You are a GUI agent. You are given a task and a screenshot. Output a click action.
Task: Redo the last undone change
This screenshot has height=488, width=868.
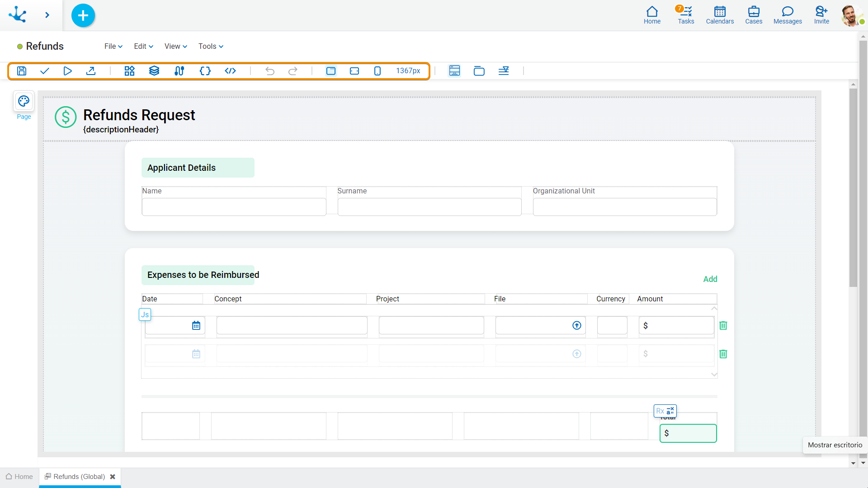[x=293, y=71]
